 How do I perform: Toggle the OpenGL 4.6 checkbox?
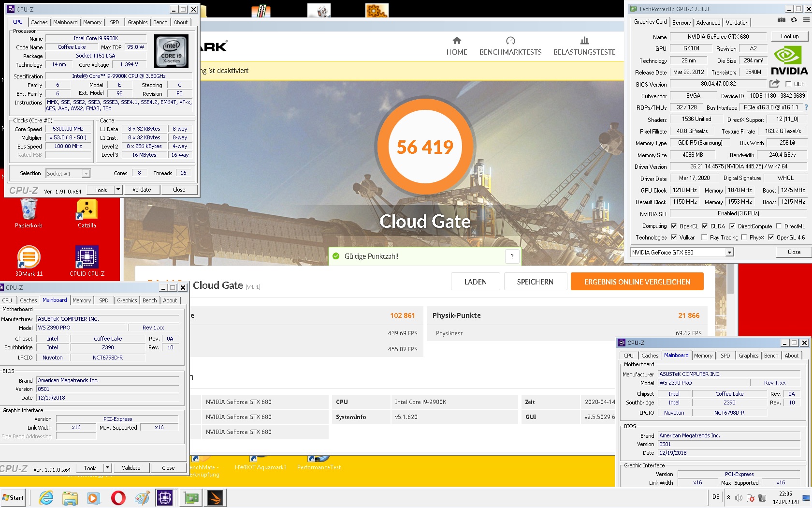pos(771,237)
